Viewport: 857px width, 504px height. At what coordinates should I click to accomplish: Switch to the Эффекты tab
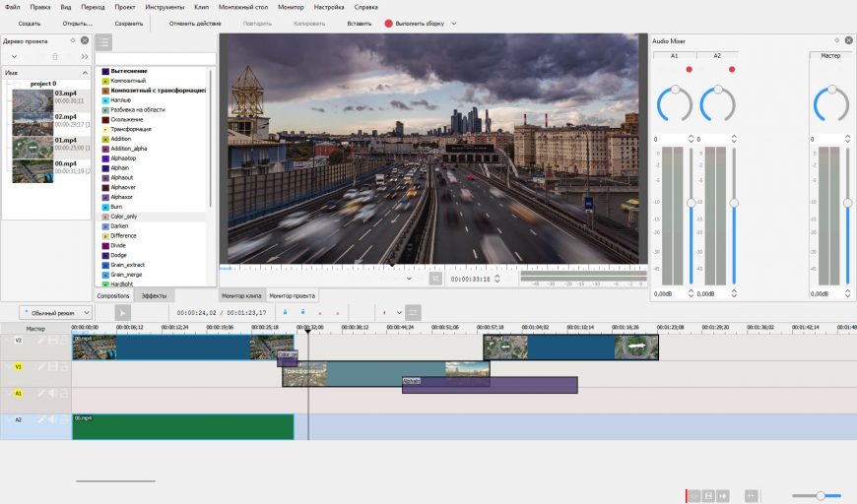pos(154,295)
